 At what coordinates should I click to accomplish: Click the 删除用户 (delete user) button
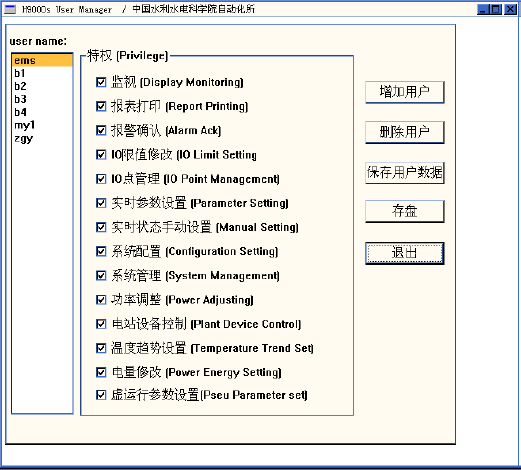tap(405, 132)
